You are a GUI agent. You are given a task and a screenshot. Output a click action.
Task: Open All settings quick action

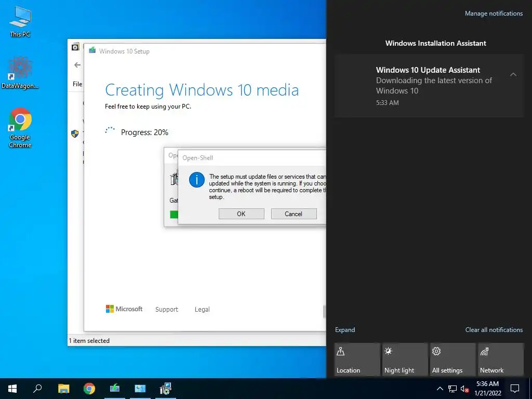click(x=453, y=360)
